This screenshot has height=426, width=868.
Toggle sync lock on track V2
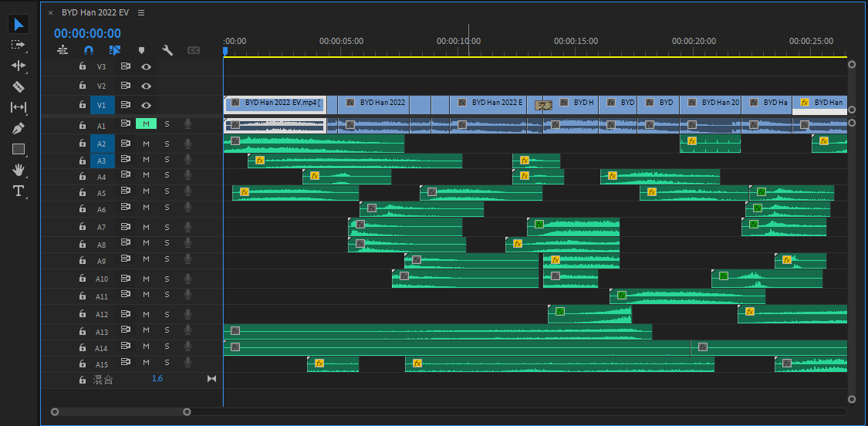(x=125, y=86)
